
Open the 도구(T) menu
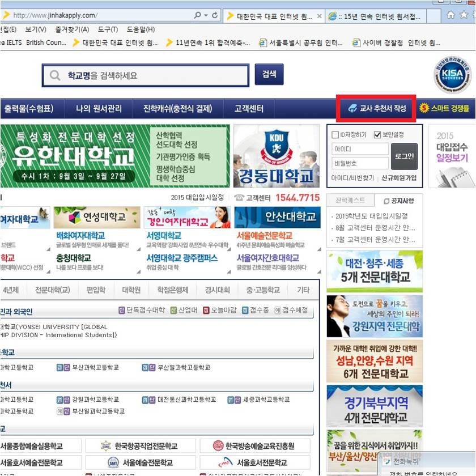pos(108,29)
